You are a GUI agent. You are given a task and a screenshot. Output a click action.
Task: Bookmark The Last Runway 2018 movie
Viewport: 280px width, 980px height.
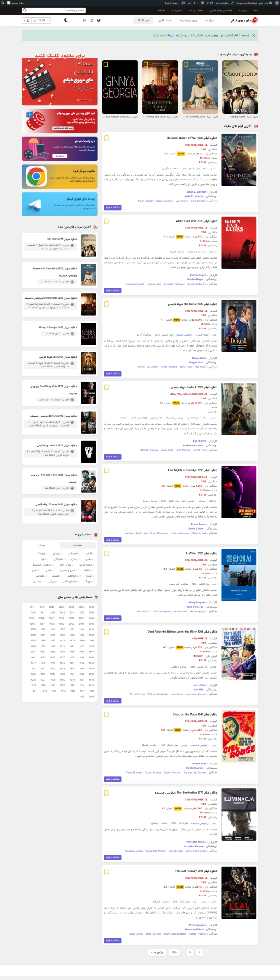[x=106, y=871]
